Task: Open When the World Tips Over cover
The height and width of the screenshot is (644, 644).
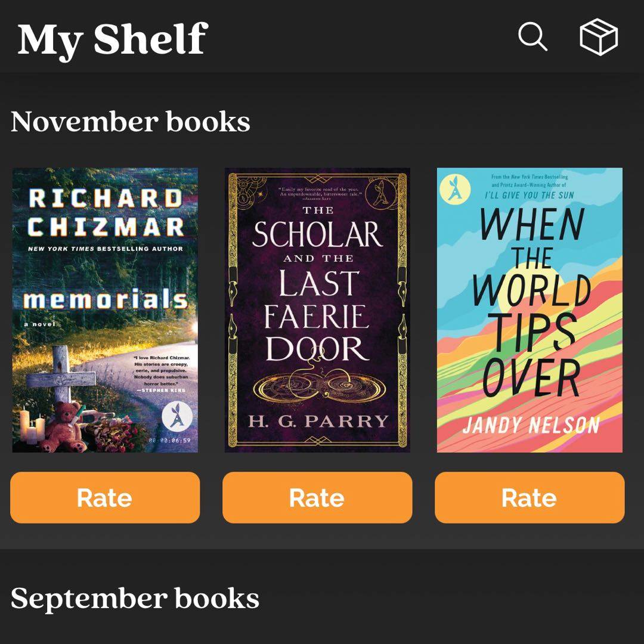Action: click(530, 310)
